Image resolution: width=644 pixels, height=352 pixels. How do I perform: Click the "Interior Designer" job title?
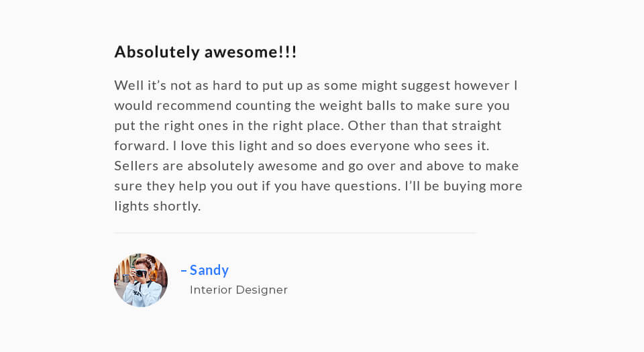[x=239, y=290]
